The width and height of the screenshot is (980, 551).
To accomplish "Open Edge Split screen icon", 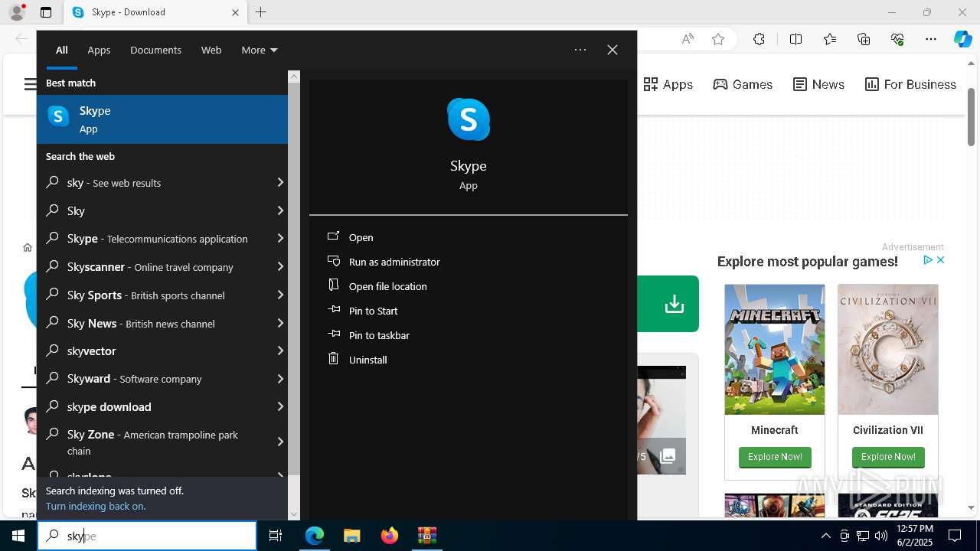I will tap(795, 39).
